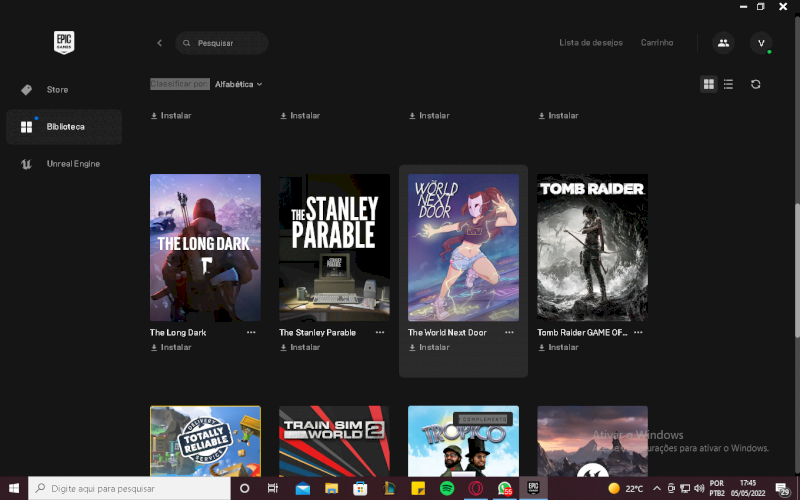Click the Pesquisar search field
Viewport: 800px width, 500px height.
click(222, 43)
